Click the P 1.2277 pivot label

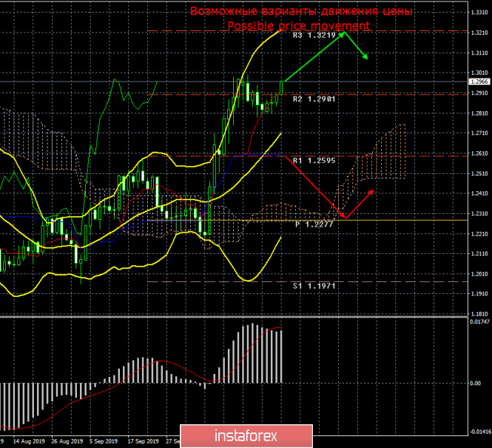tap(314, 224)
